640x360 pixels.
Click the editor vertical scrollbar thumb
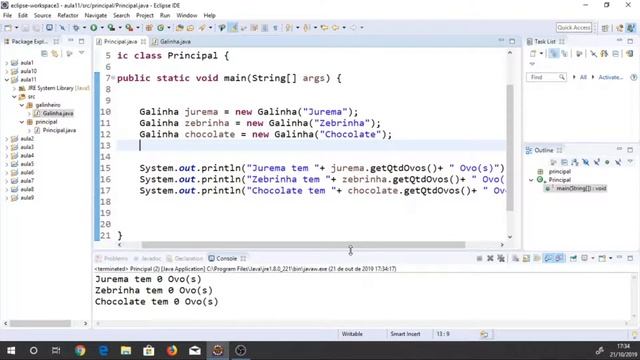tap(510, 147)
